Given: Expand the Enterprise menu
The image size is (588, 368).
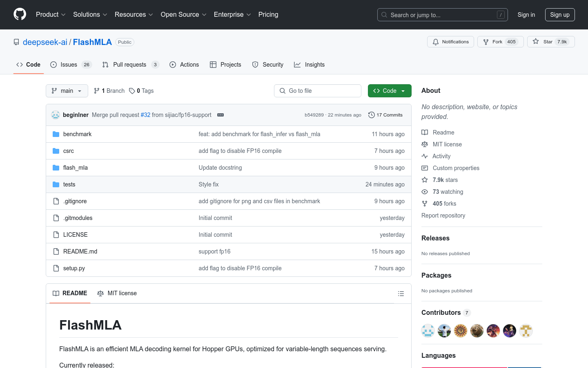Looking at the screenshot, I should [232, 15].
